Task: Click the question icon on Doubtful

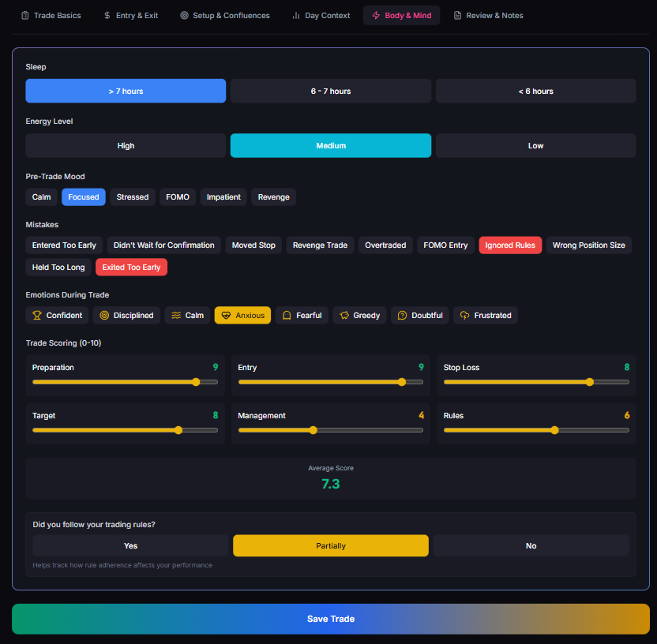Action: (x=402, y=316)
